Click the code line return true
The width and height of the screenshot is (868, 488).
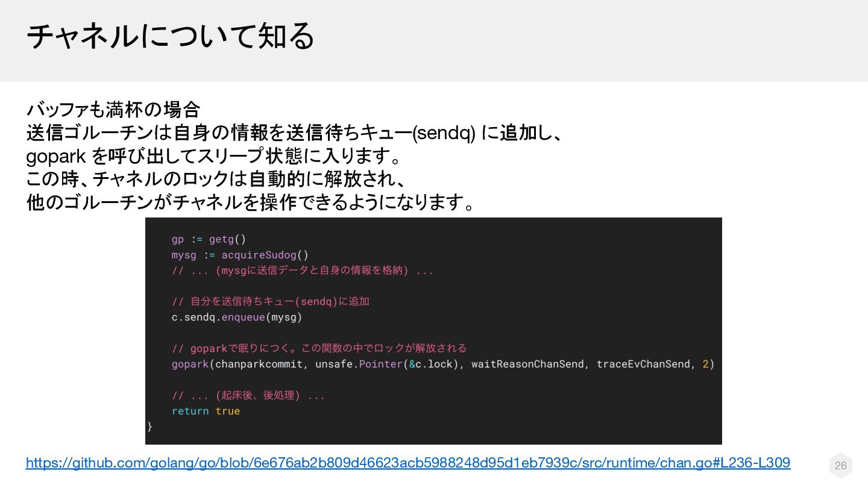tap(206, 411)
